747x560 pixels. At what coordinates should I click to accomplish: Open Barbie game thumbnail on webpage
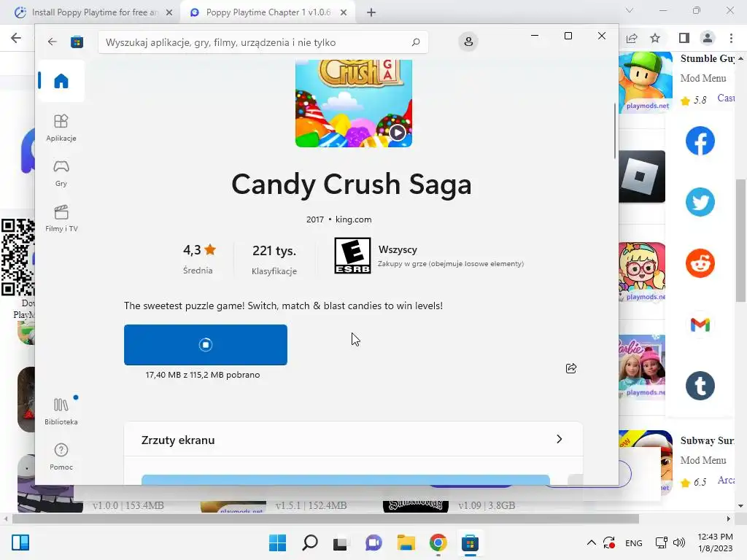point(642,367)
